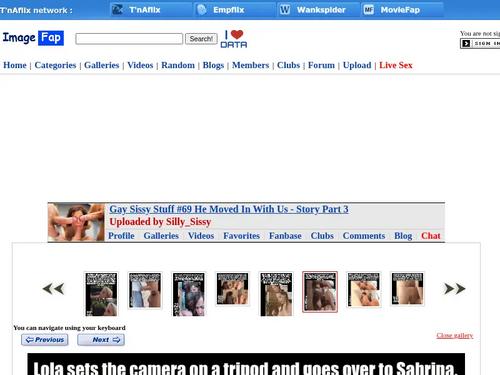Screen dimensions: 500x375
Task: Click the MovieFap MF icon
Action: (369, 10)
